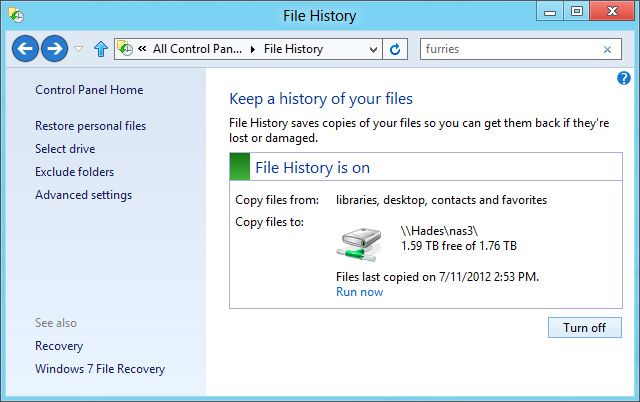The height and width of the screenshot is (402, 640).
Task: Open Exclude folders settings
Action: pos(74,172)
